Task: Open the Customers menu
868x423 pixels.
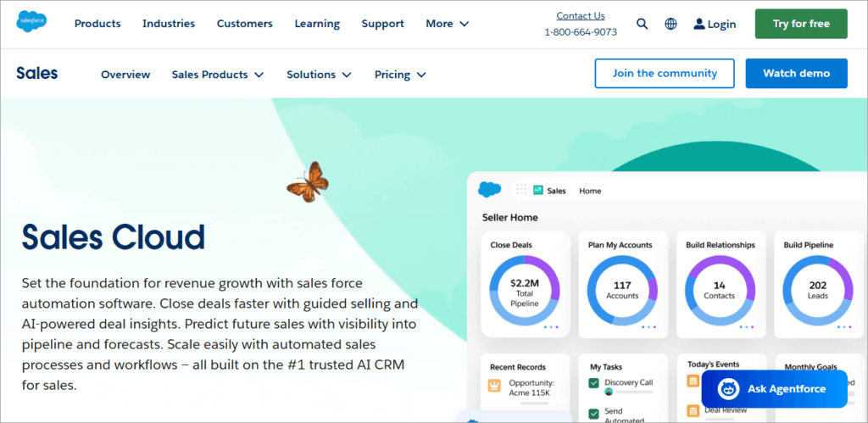Action: pos(245,24)
